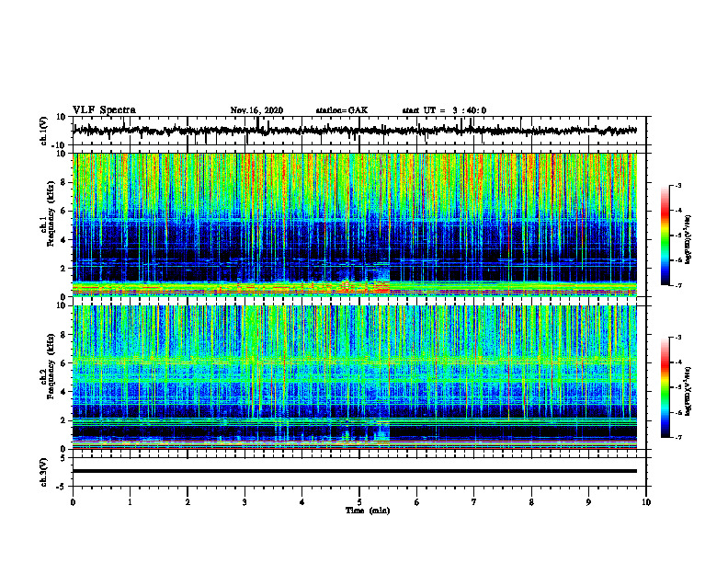
Task: Click the "4" kHz tick on ch.2 frequency axis
Action: coord(63,392)
